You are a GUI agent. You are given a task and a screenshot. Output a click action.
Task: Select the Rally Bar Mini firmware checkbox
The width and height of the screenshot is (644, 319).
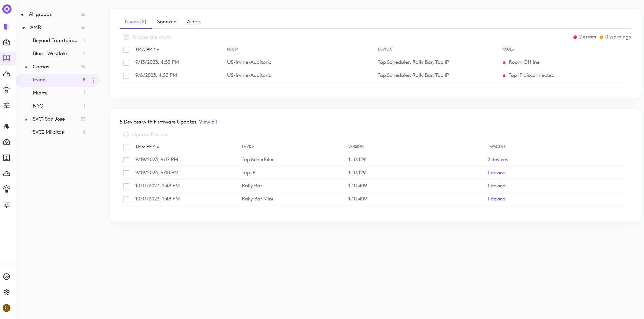point(126,199)
